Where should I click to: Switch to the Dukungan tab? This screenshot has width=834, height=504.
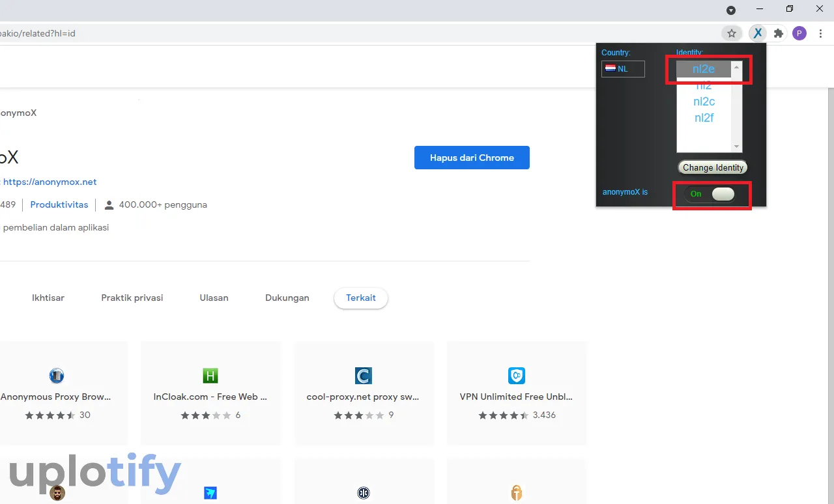287,298
